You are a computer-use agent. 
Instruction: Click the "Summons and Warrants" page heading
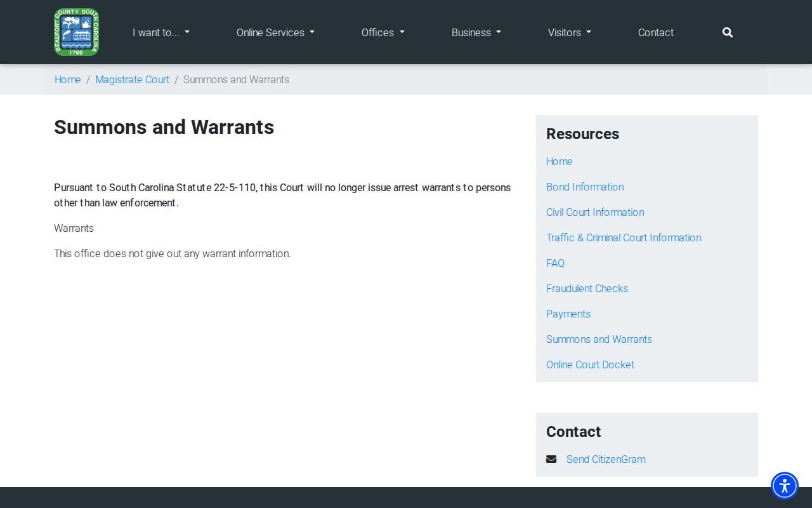coord(164,127)
